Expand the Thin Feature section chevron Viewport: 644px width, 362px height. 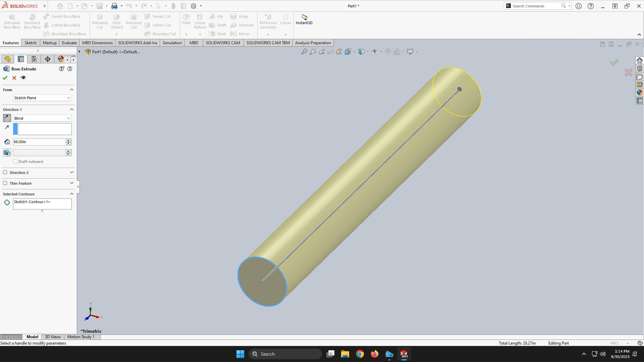coord(72,183)
